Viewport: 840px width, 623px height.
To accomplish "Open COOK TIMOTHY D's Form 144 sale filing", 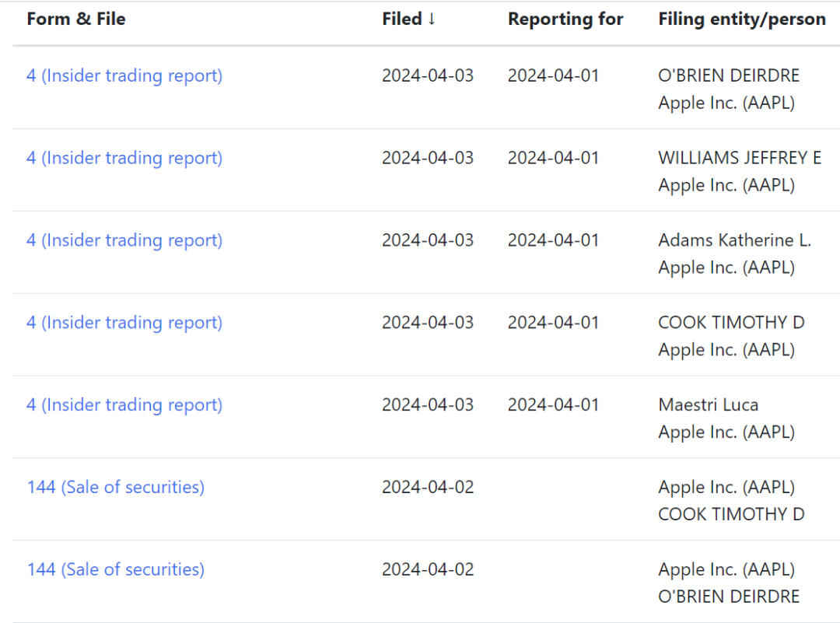I will (x=116, y=488).
